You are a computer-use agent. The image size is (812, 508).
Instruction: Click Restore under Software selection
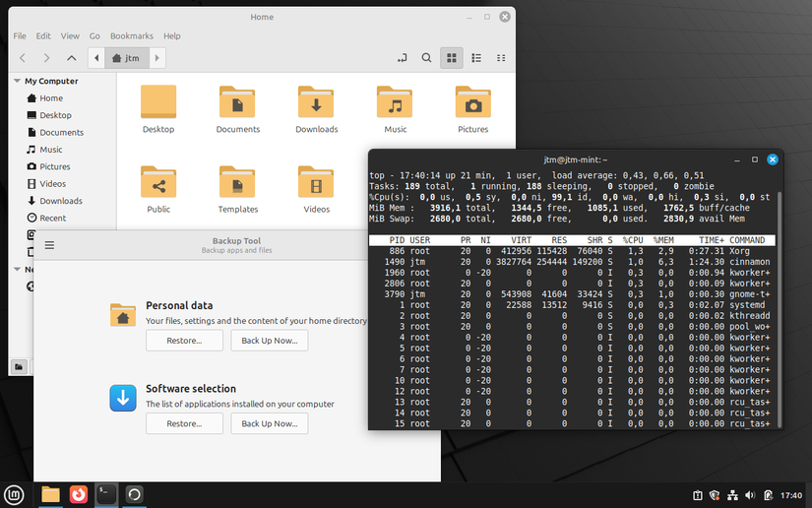(x=184, y=423)
